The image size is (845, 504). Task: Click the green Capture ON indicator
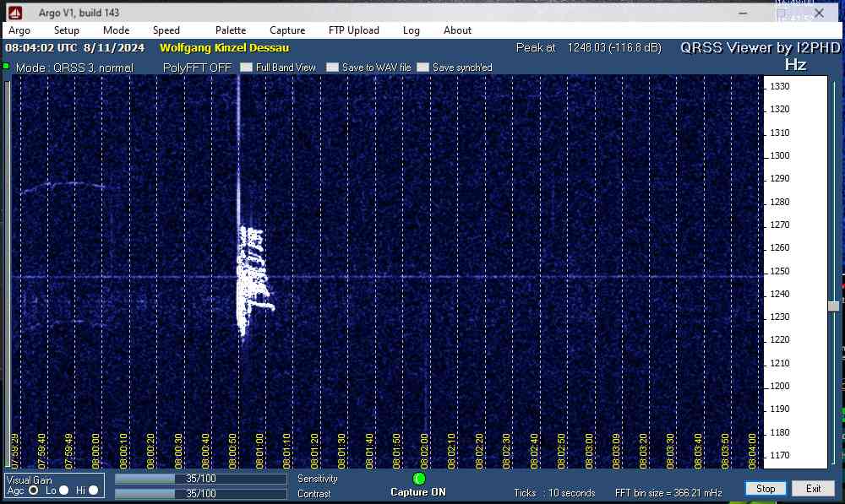tap(419, 478)
